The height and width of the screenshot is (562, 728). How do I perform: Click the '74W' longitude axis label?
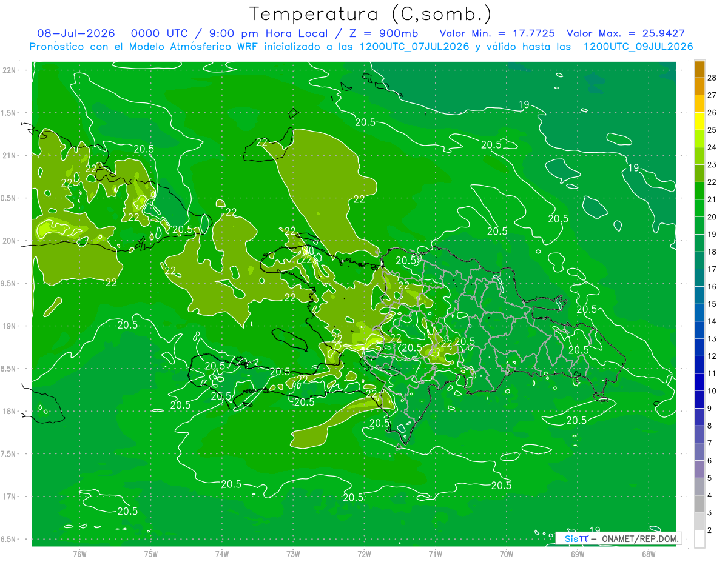(222, 554)
